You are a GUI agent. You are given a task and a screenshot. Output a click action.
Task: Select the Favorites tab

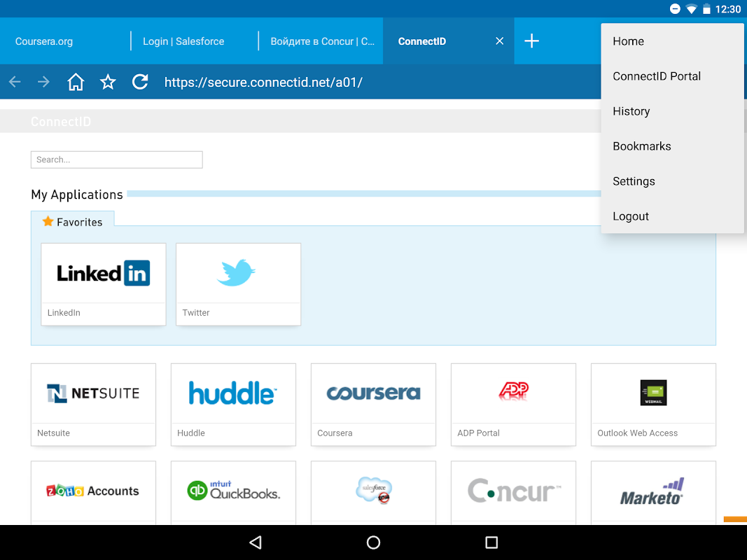pos(72,222)
